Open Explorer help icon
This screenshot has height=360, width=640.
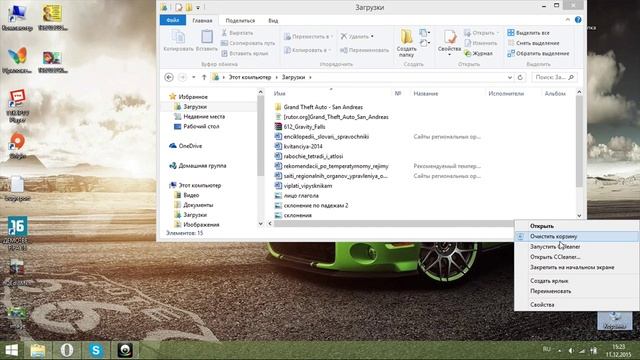point(578,20)
